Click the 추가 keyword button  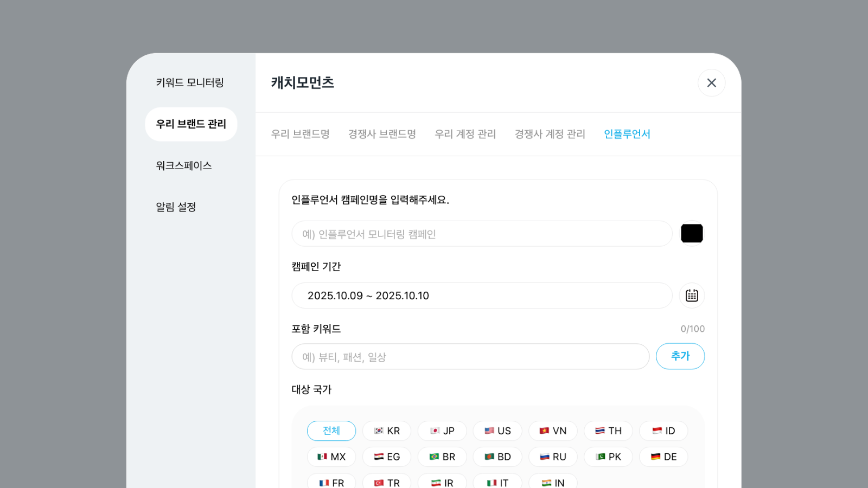pos(680,356)
